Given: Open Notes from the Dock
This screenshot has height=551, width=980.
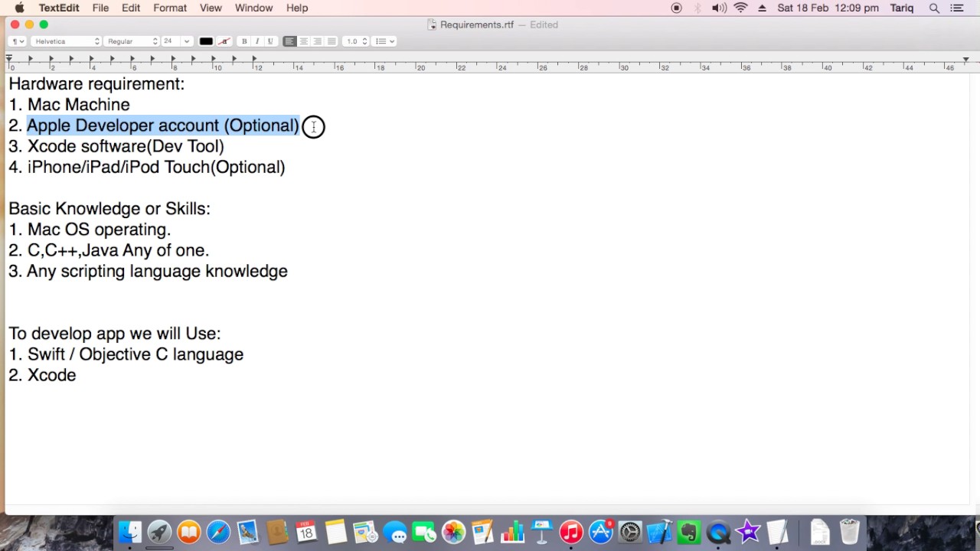Looking at the screenshot, I should (335, 532).
